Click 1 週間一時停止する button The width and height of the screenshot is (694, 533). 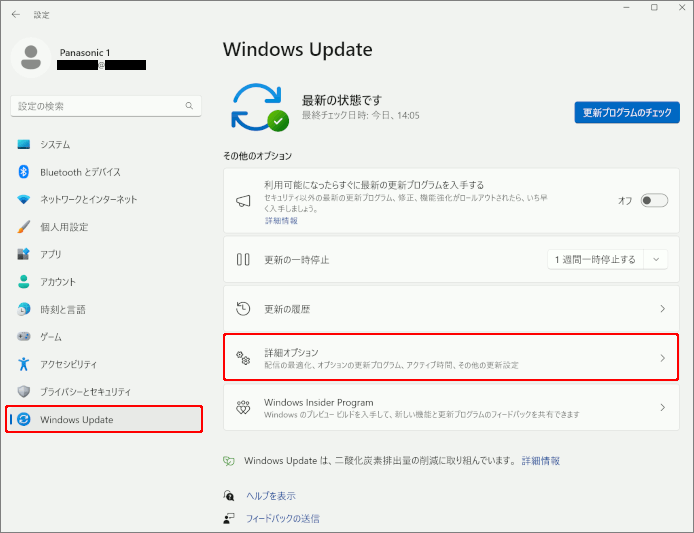coord(596,259)
